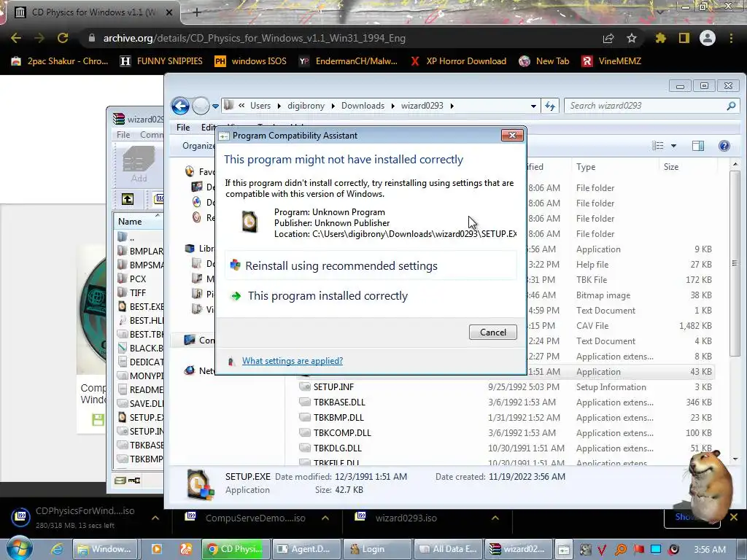Open 2pac Shakur bookmark
747x560 pixels.
[x=60, y=61]
